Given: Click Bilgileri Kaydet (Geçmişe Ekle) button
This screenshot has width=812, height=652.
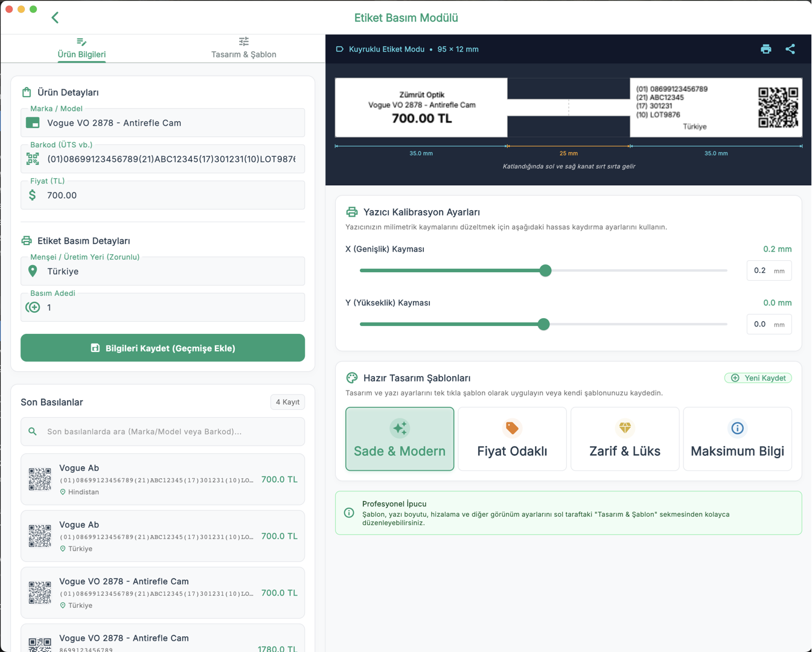Looking at the screenshot, I should click(162, 348).
